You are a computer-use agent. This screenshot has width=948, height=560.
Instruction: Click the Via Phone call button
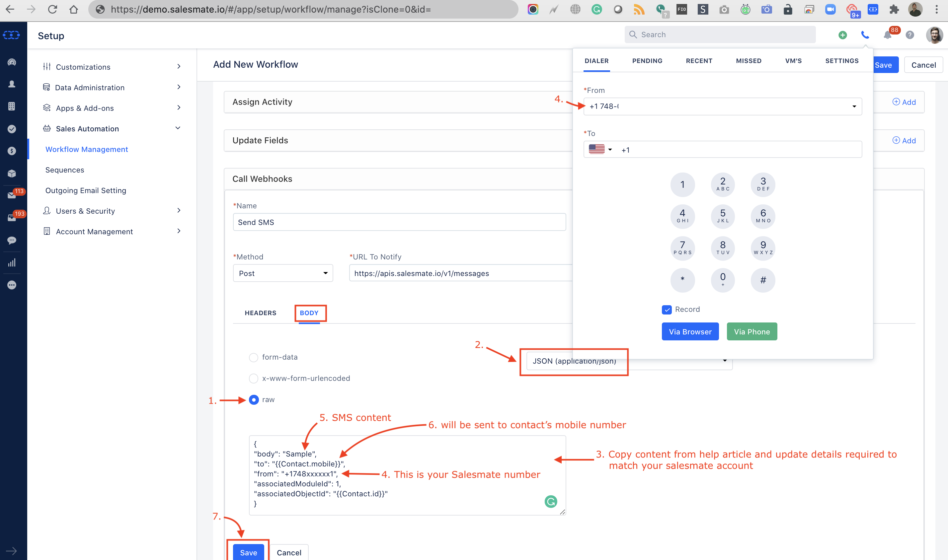tap(752, 331)
